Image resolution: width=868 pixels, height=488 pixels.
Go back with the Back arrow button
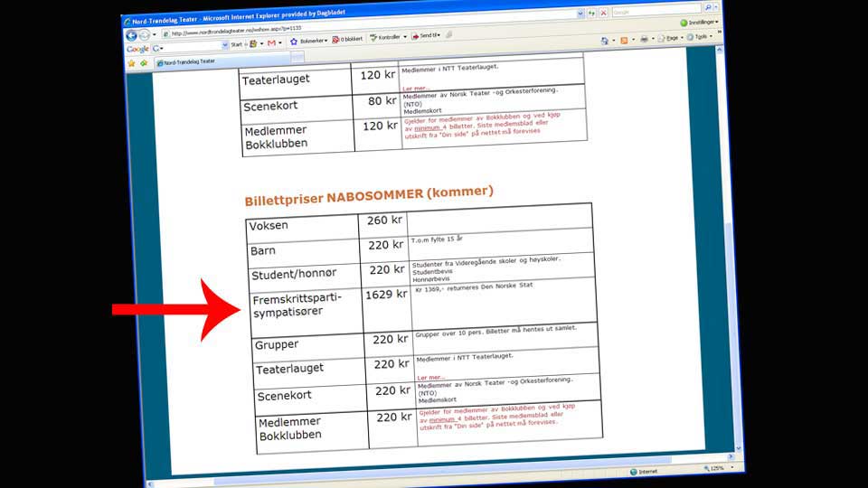coord(131,36)
